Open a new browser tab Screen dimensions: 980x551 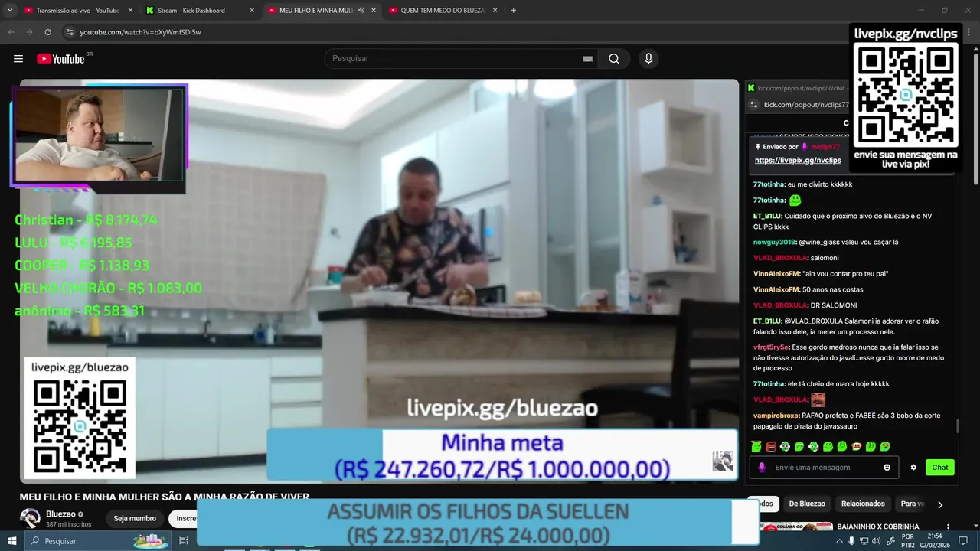point(513,11)
